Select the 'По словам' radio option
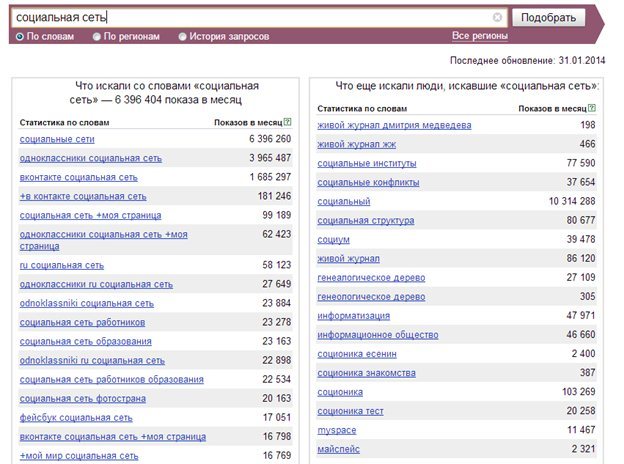The height and width of the screenshot is (464, 624). point(20,37)
